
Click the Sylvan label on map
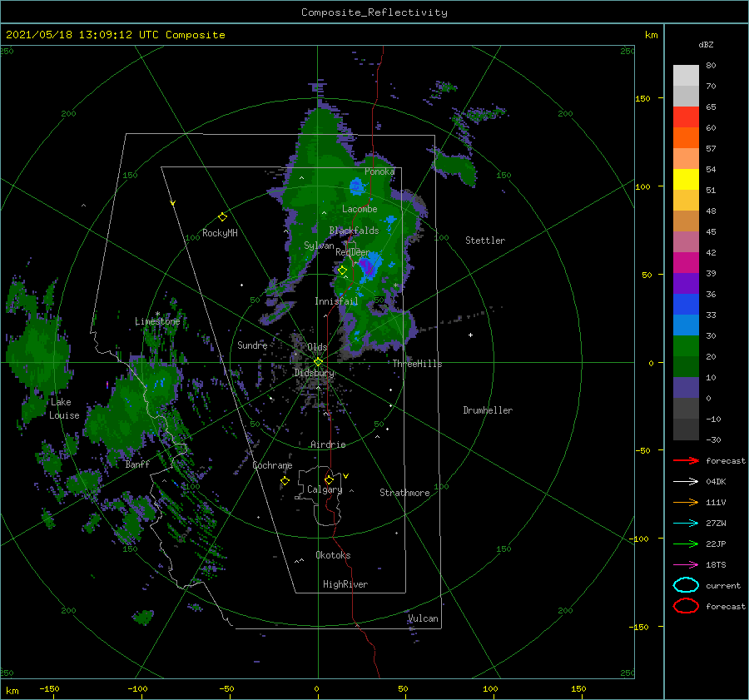click(x=319, y=246)
